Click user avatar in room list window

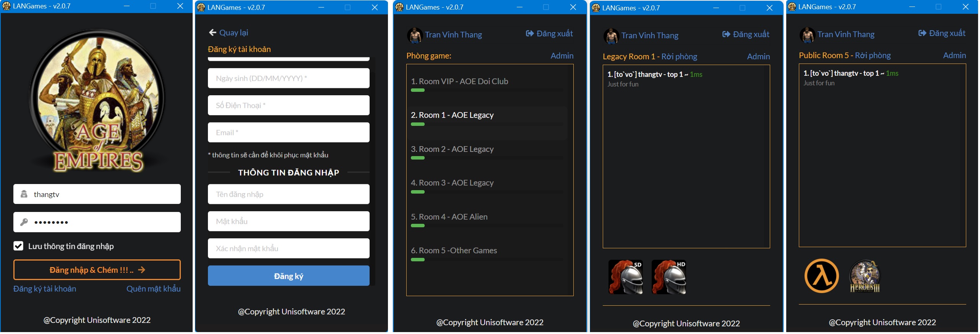(x=415, y=35)
